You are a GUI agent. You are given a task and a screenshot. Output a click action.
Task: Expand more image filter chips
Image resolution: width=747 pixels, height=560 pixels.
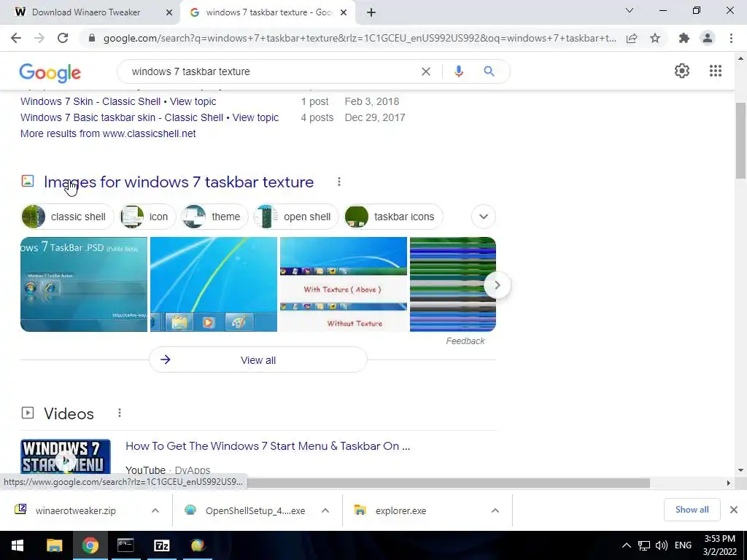point(484,217)
